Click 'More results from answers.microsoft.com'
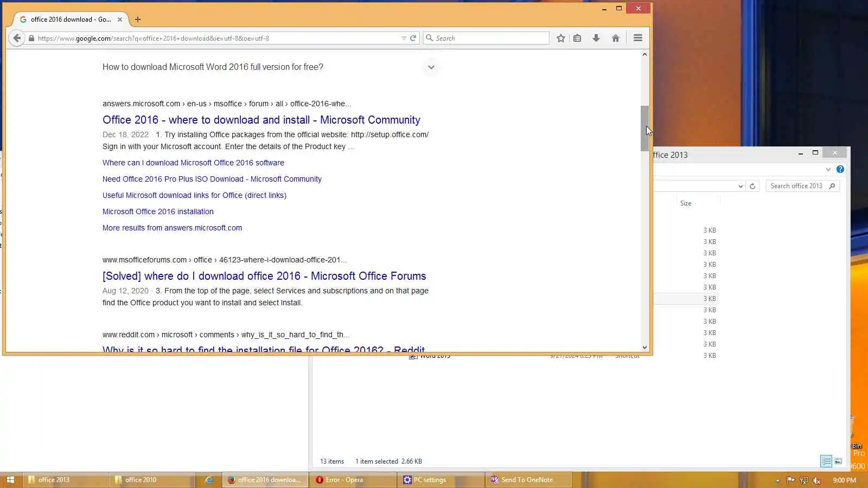 pos(172,228)
